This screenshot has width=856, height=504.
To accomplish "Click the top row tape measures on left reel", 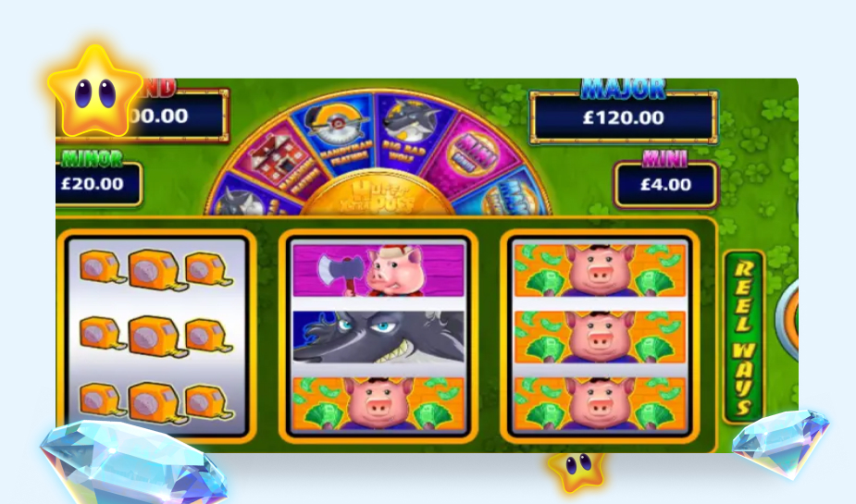I will pyautogui.click(x=156, y=269).
